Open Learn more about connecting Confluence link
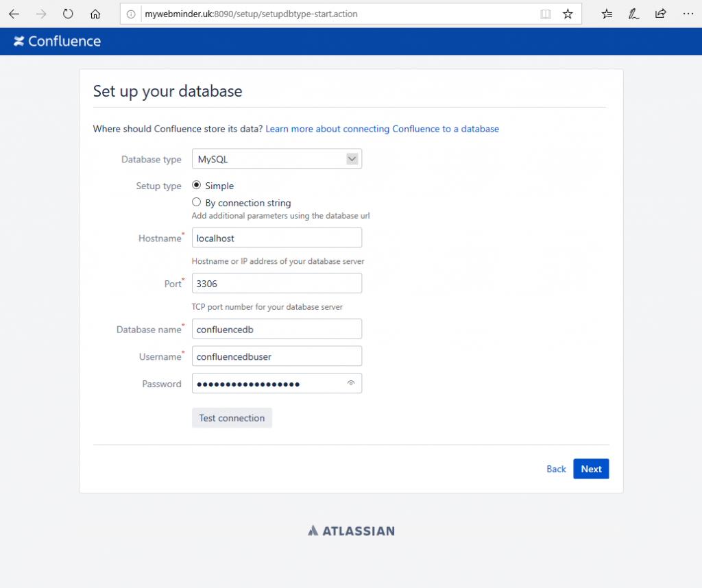The image size is (702, 588). coord(382,129)
